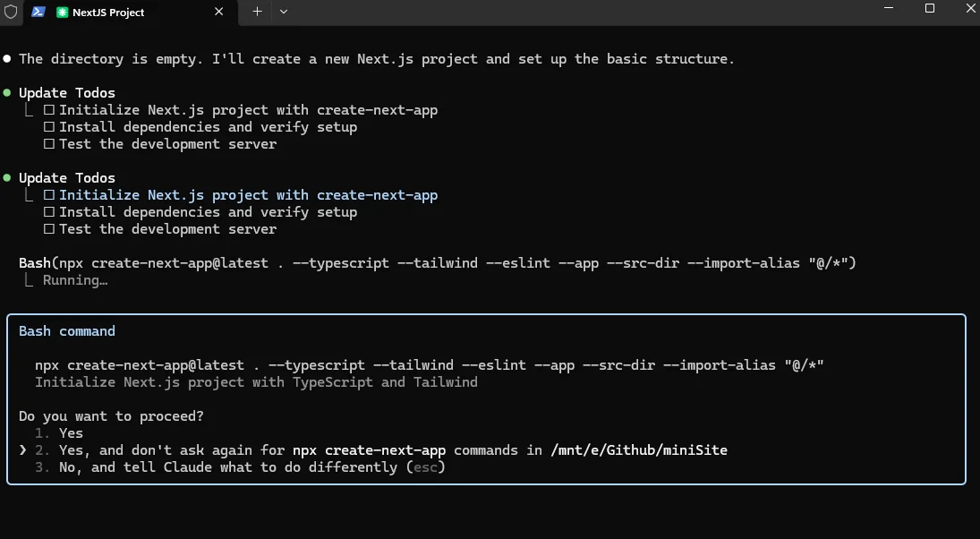The width and height of the screenshot is (980, 539).
Task: Click the white bullet beside directory is empty message
Action: (7, 59)
